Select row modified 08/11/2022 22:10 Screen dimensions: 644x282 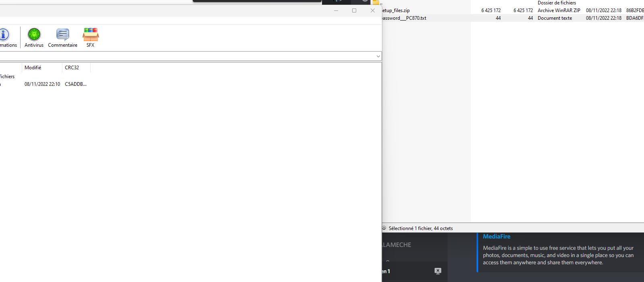pyautogui.click(x=42, y=84)
